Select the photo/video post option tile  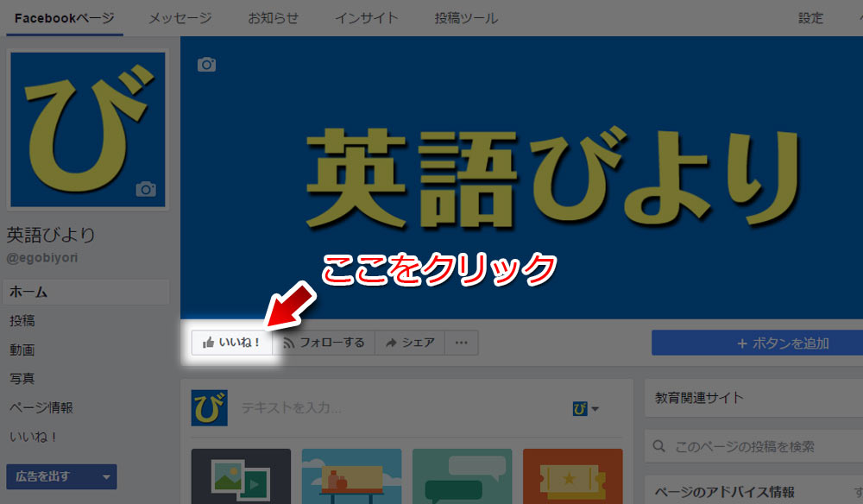click(241, 476)
